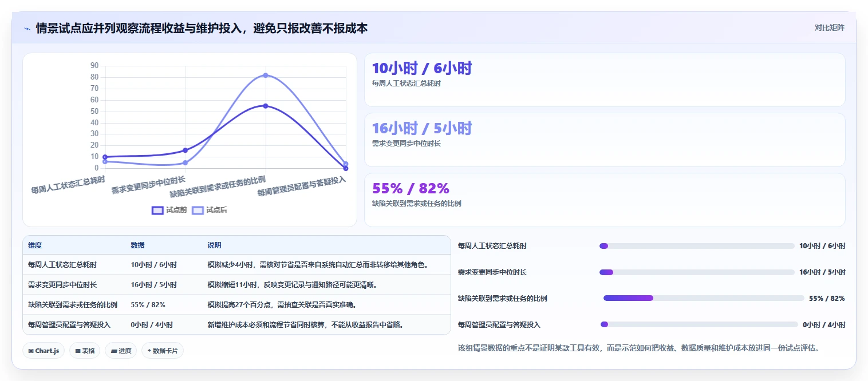
Task: Click progress value 0小时 / 4小时
Action: click(824, 324)
